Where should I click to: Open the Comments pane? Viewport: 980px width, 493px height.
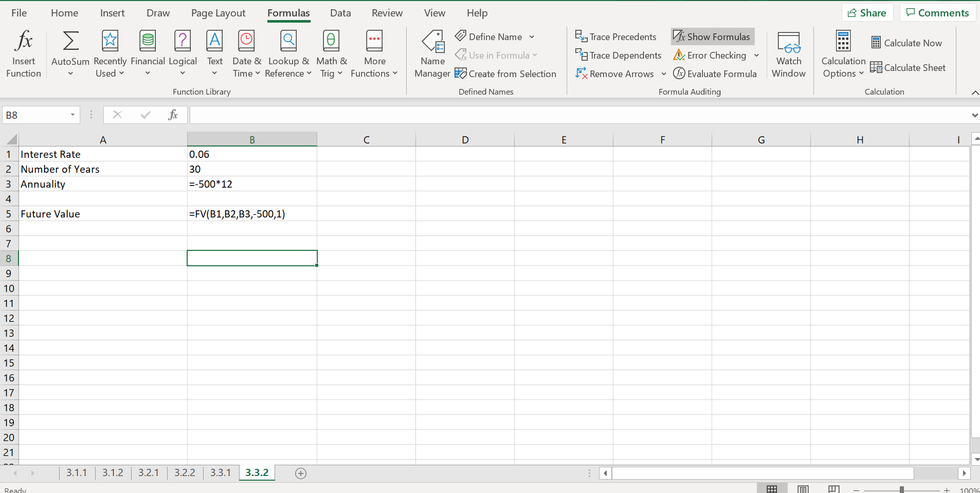point(937,13)
